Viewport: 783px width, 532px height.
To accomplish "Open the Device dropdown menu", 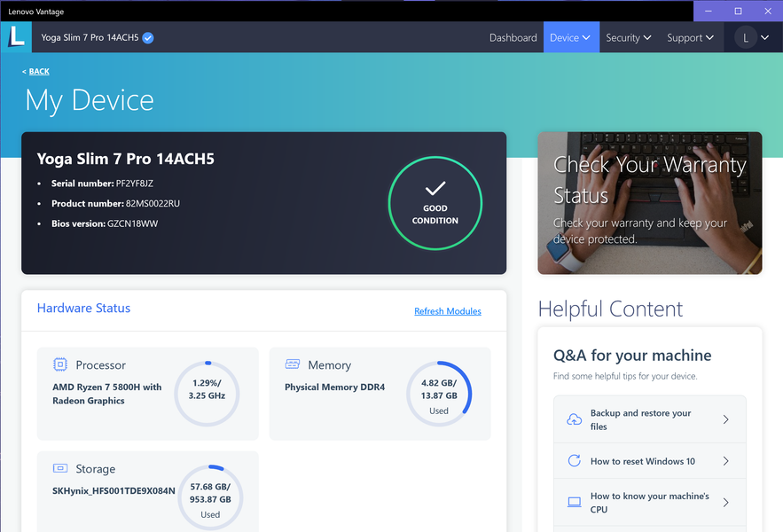I will [571, 37].
